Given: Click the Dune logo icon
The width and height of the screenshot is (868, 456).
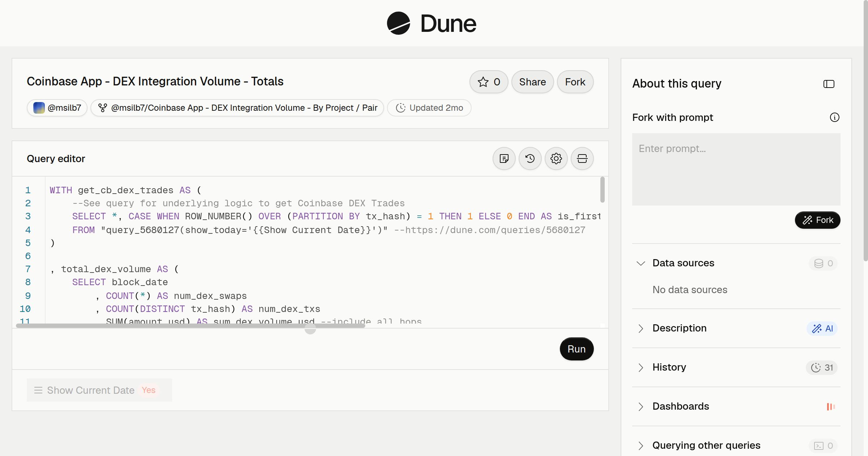Looking at the screenshot, I should point(398,23).
